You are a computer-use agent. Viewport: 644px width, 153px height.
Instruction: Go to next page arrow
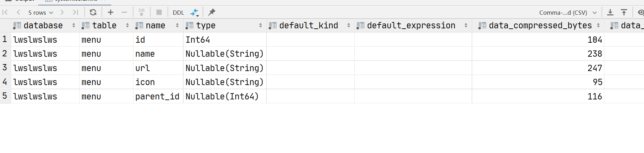tap(62, 13)
